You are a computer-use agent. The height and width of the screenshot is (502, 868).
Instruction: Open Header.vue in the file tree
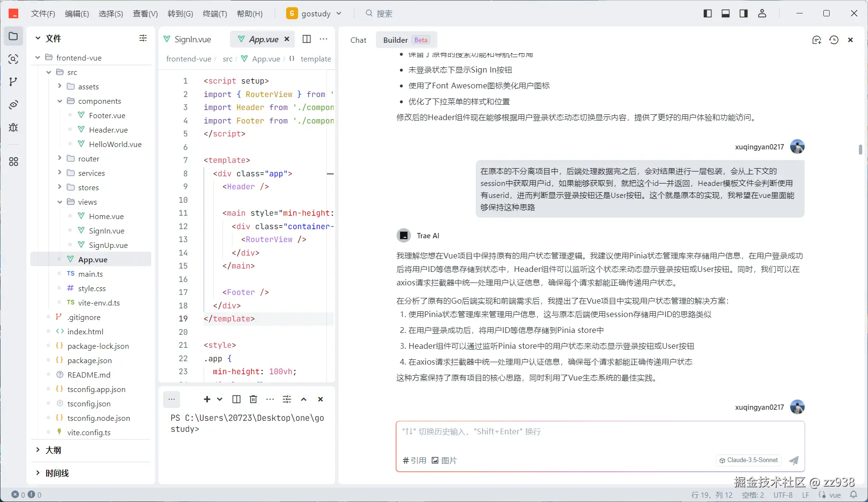tap(108, 130)
